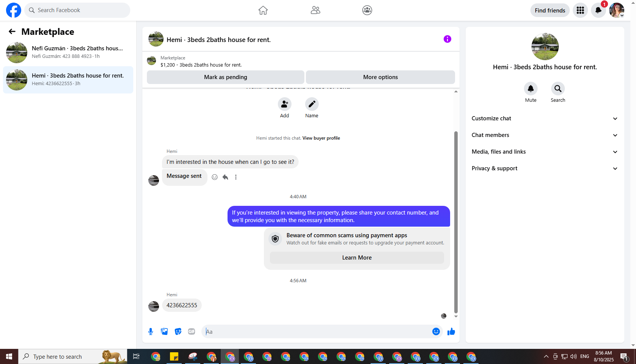Open the Groups icon in top navigation
Viewport: 636px width, 364px height.
[x=367, y=10]
